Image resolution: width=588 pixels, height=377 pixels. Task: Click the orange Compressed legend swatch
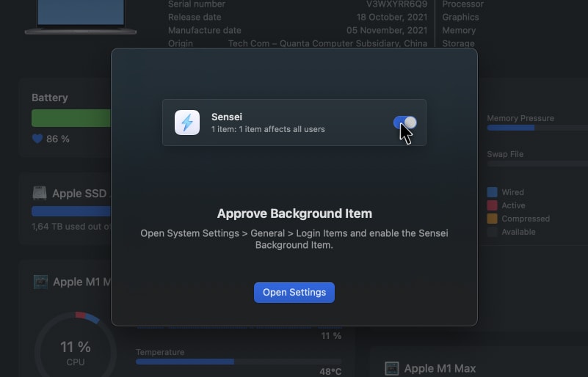[x=492, y=219]
